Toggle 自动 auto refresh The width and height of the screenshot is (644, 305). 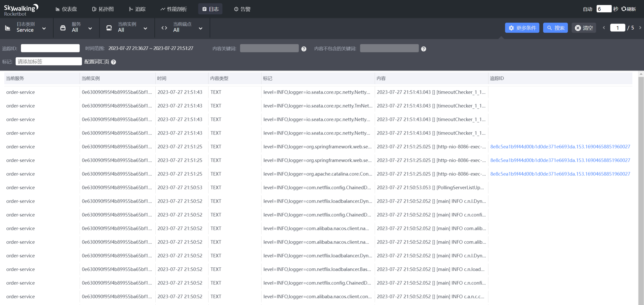pos(587,9)
